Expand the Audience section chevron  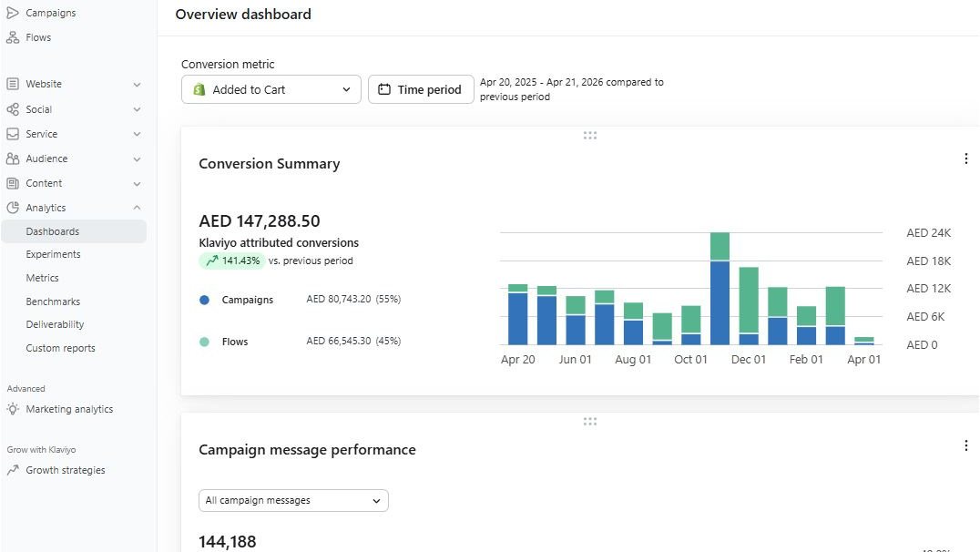(137, 158)
